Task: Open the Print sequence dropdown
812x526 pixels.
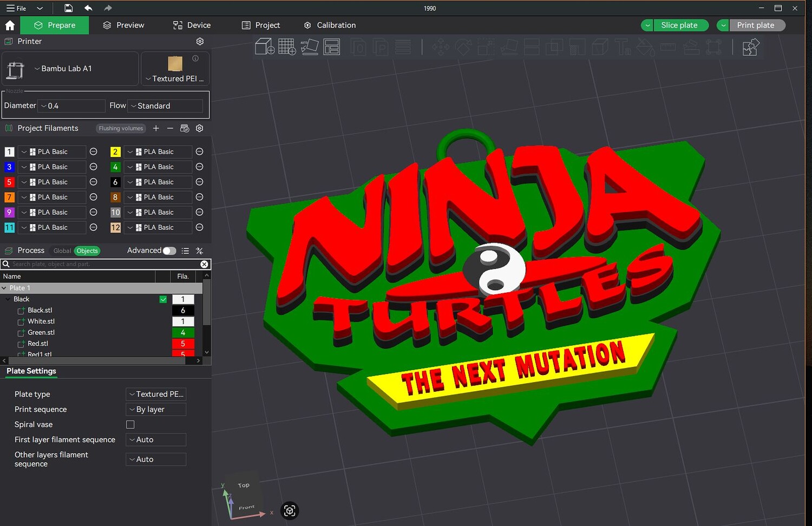Action: click(x=156, y=410)
